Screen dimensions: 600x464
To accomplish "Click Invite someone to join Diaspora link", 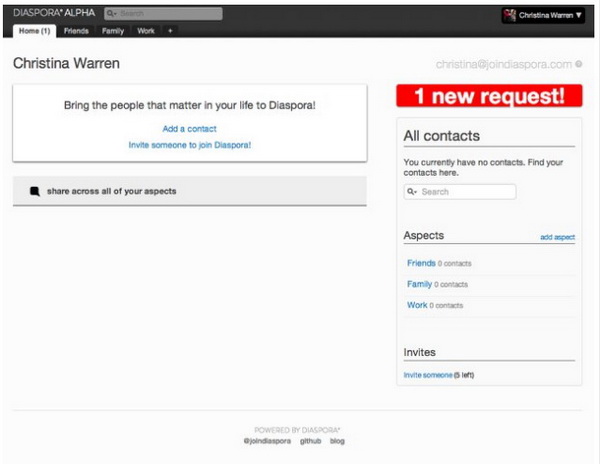I will (x=190, y=145).
